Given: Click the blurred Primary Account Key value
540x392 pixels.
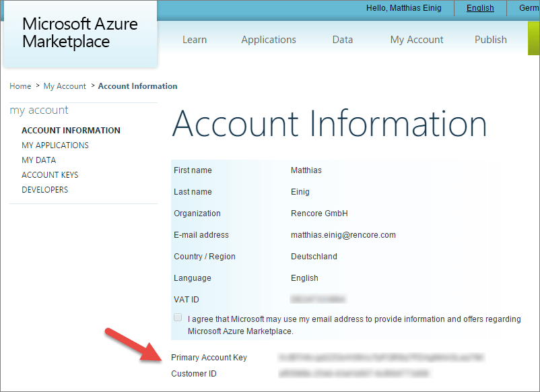Looking at the screenshot, I should tap(381, 358).
